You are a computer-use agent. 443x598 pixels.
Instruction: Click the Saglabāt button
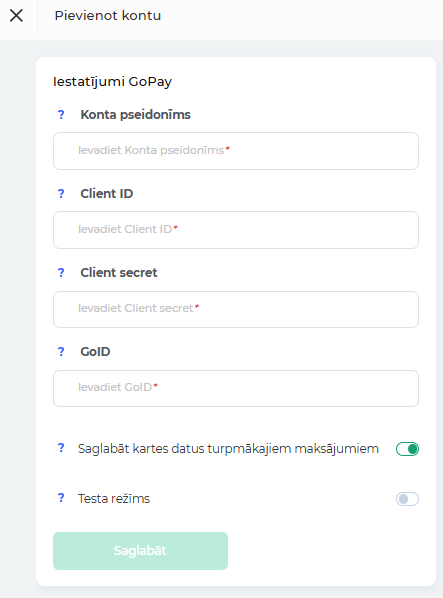click(140, 551)
